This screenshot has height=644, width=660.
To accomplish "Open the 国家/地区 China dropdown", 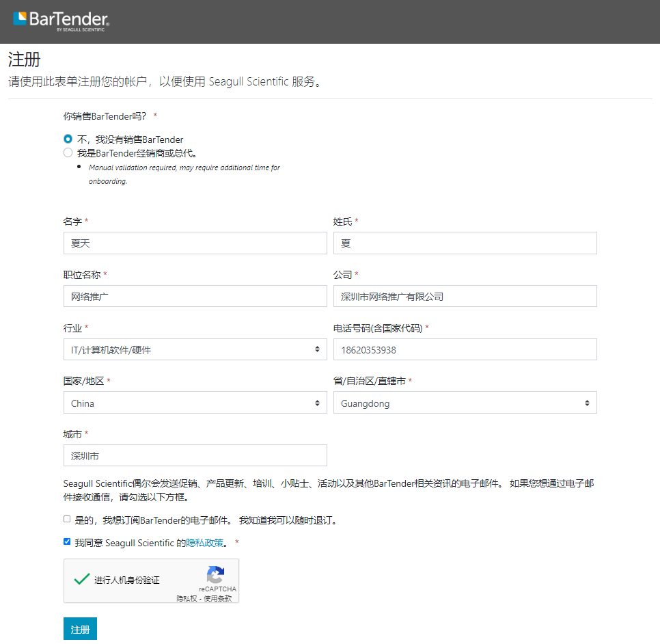I will [195, 403].
